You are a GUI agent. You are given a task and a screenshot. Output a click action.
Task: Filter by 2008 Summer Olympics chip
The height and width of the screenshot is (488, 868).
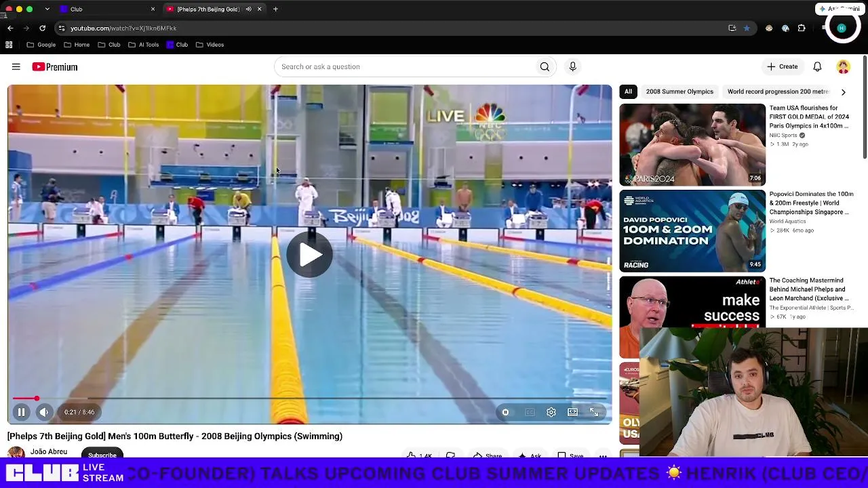679,91
